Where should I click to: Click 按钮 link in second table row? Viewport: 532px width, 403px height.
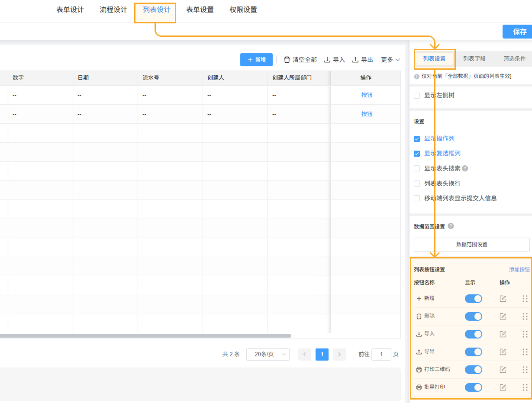pos(367,114)
